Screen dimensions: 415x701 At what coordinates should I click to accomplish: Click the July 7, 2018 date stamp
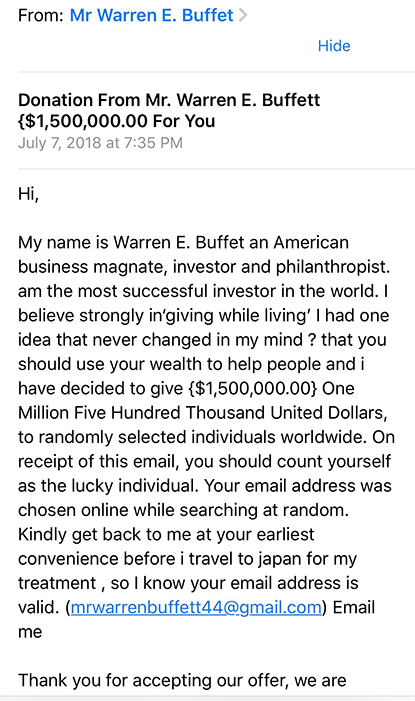pos(100,143)
